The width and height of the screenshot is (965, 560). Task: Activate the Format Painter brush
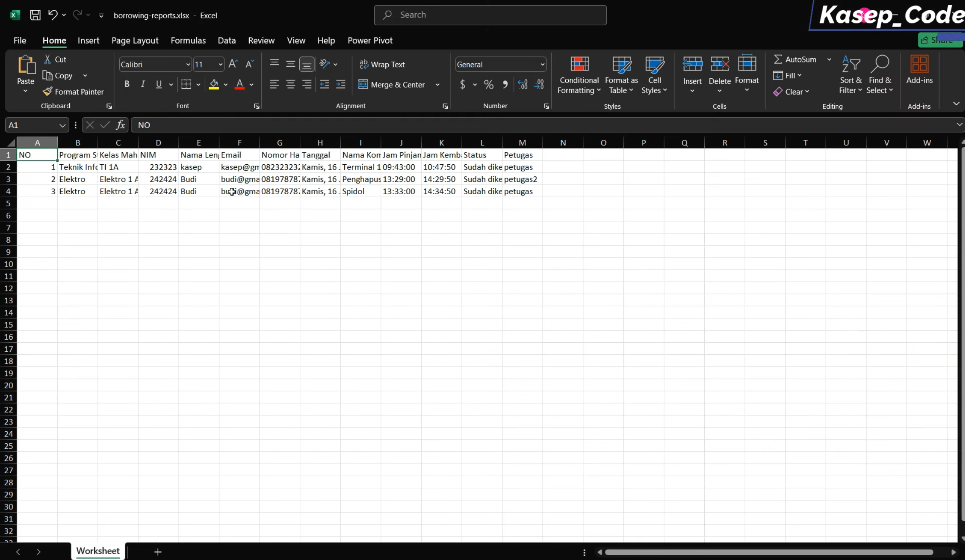(73, 92)
